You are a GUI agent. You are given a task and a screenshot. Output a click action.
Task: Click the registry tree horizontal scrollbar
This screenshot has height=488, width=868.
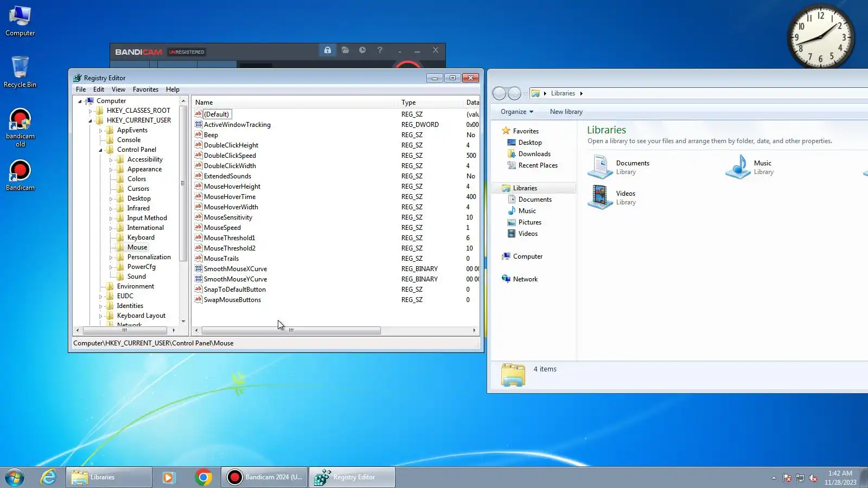pyautogui.click(x=125, y=330)
